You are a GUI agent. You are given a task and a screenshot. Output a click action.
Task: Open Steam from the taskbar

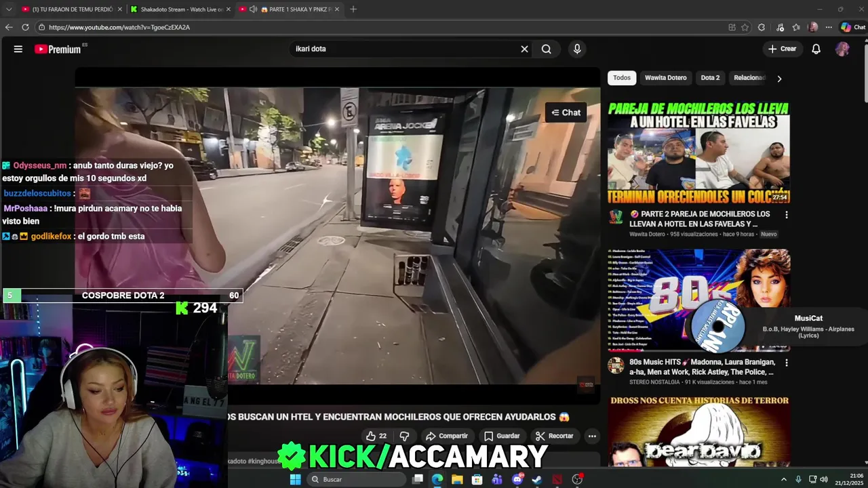[537, 479]
